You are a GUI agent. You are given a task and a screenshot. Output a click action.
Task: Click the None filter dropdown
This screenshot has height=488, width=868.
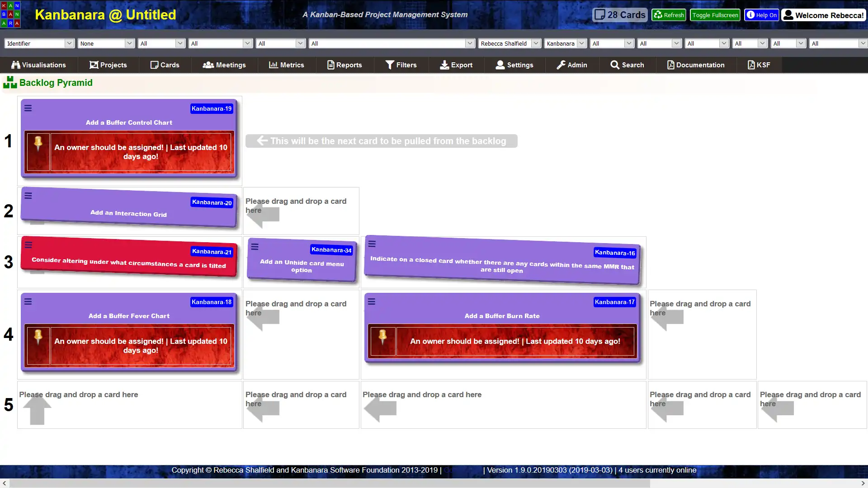click(105, 43)
